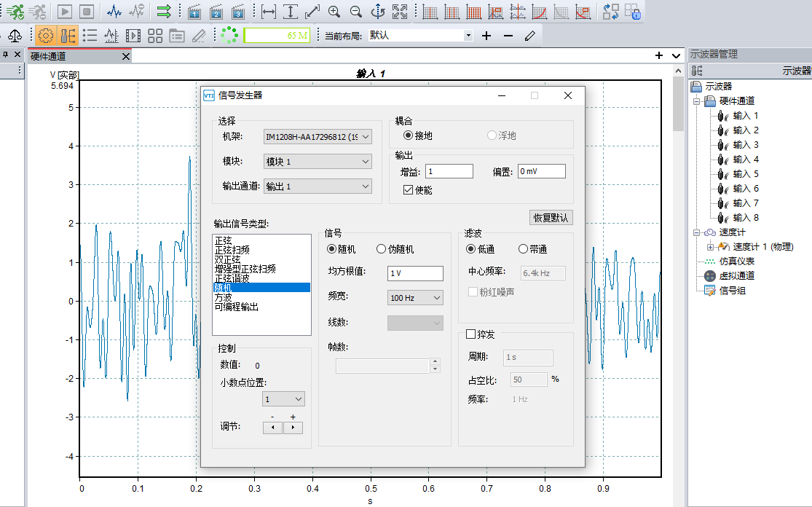The height and width of the screenshot is (507, 812).
Task: Select 双正弦 in output signal type list
Action: click(228, 259)
